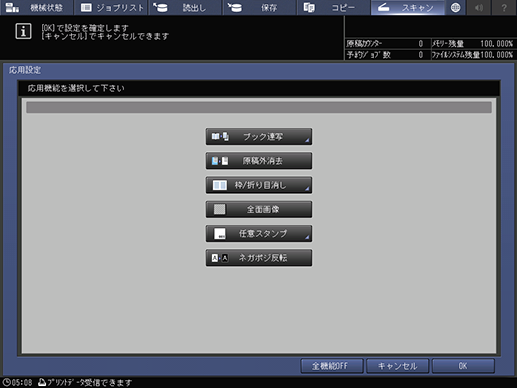Select the スキャン tab
This screenshot has height=388, width=517.
pyautogui.click(x=408, y=7)
